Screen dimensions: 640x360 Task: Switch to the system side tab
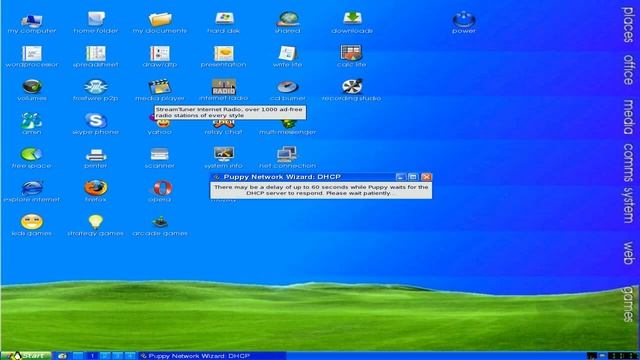coord(628,205)
